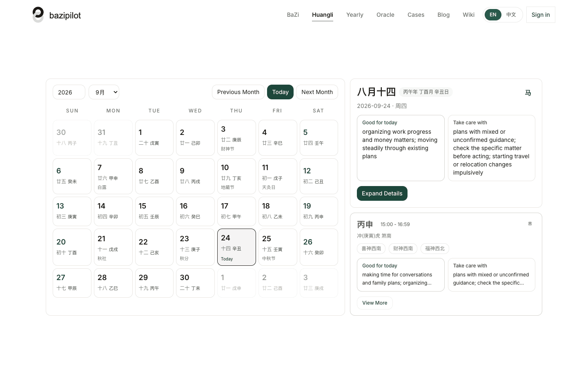The width and height of the screenshot is (588, 368).
Task: Click the 15:00 - 16:59 time range
Action: point(395,224)
